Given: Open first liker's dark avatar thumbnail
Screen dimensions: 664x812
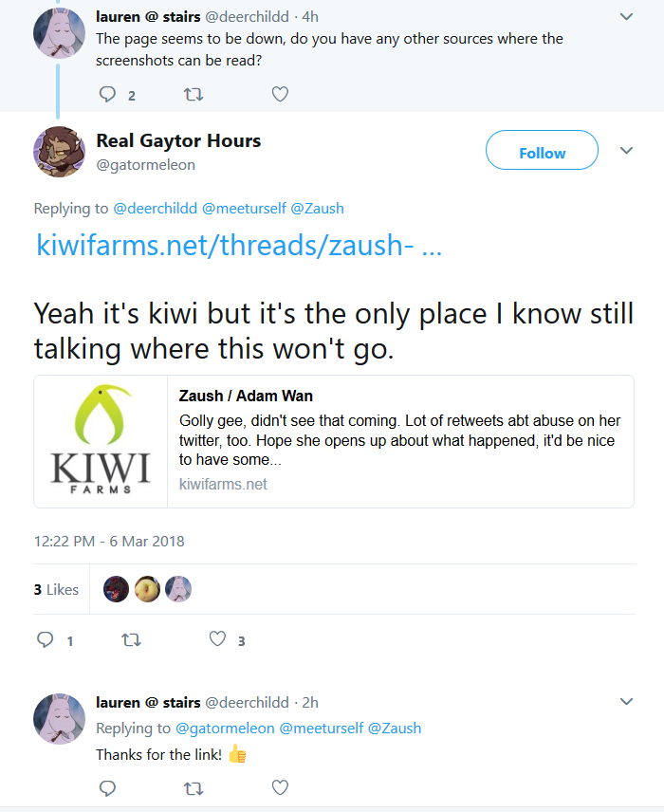Looking at the screenshot, I should coord(116,589).
